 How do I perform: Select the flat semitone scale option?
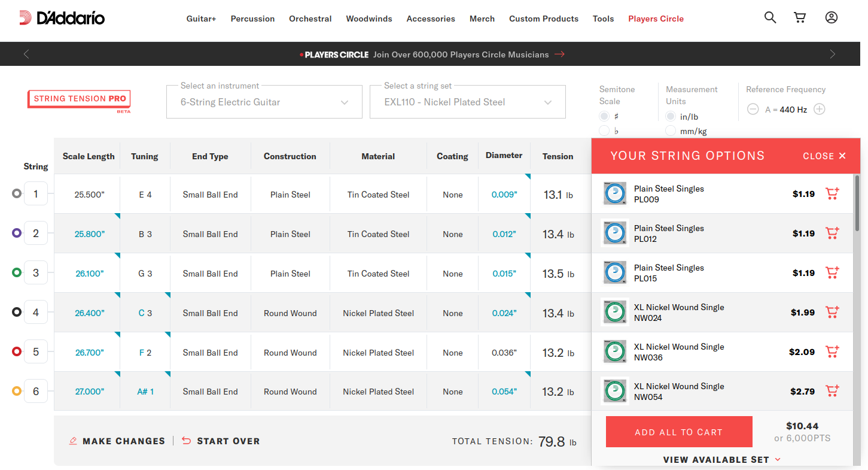point(604,131)
